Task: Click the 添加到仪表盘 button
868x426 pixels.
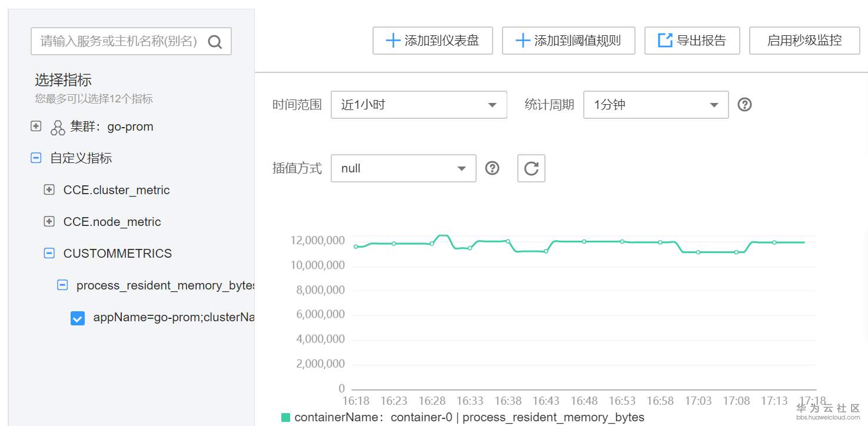Action: point(433,41)
